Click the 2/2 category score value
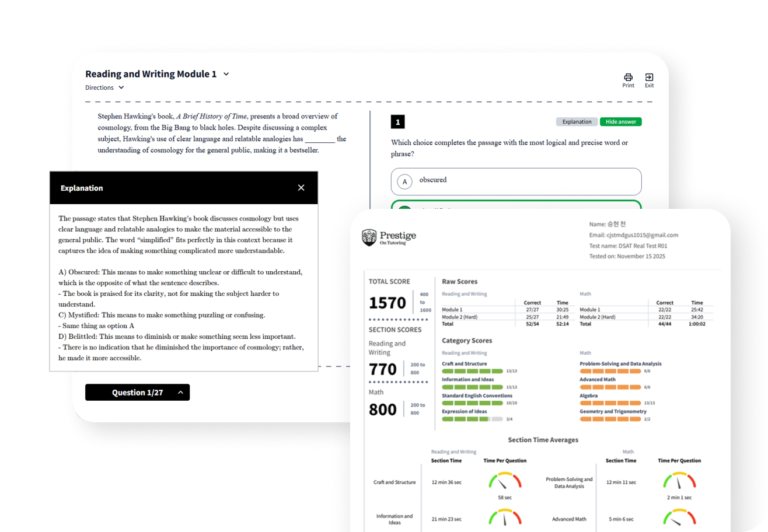768x532 pixels. click(x=647, y=419)
